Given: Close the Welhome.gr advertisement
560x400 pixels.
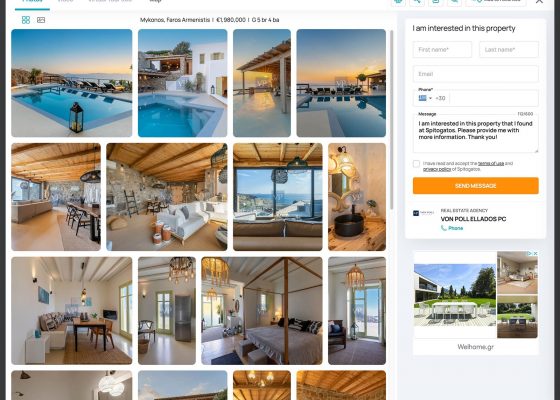Looking at the screenshot, I should (535, 253).
